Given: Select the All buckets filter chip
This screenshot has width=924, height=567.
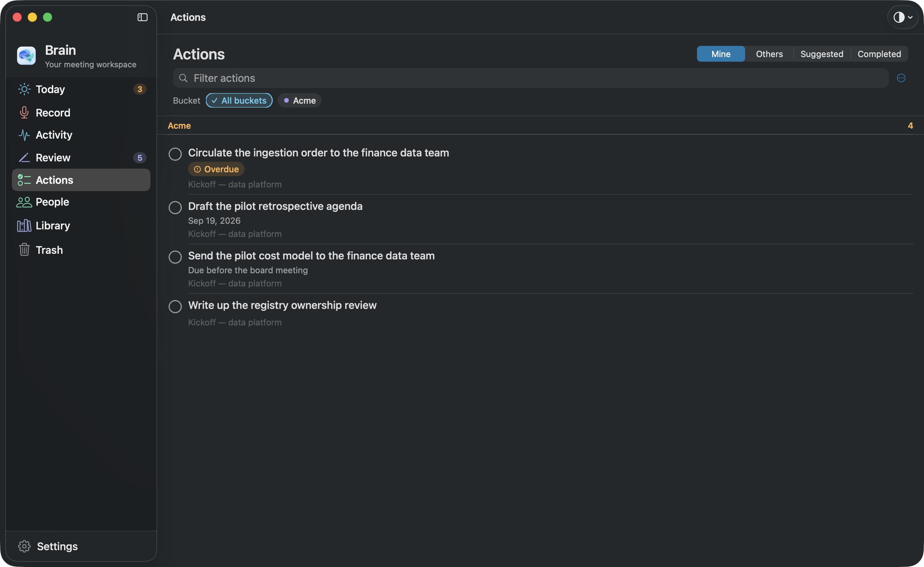Looking at the screenshot, I should pyautogui.click(x=239, y=101).
